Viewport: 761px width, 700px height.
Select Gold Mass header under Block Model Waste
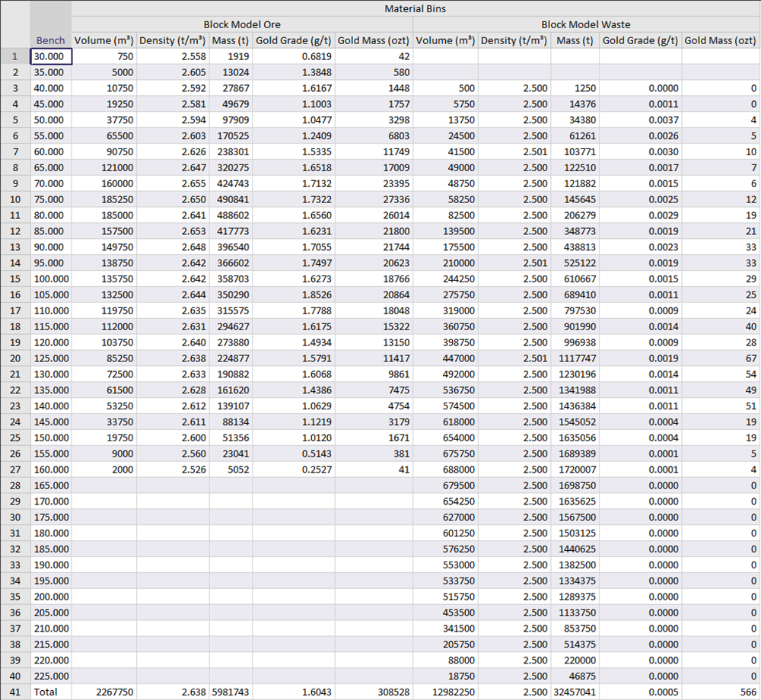pos(720,40)
